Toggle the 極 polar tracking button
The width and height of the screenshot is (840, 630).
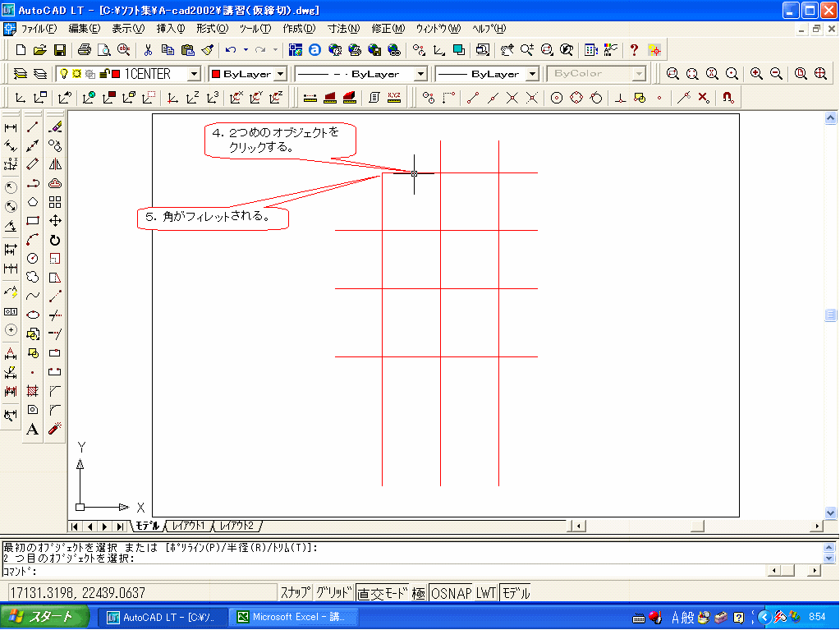[x=419, y=593]
